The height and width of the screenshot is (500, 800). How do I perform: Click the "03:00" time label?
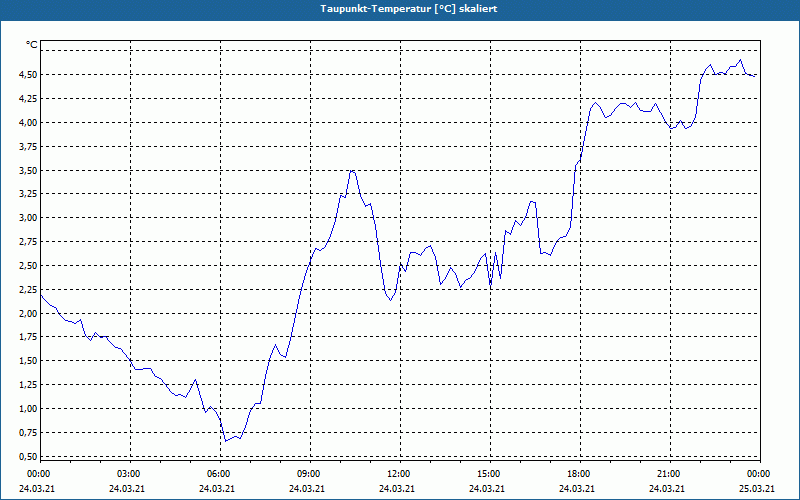(x=131, y=474)
